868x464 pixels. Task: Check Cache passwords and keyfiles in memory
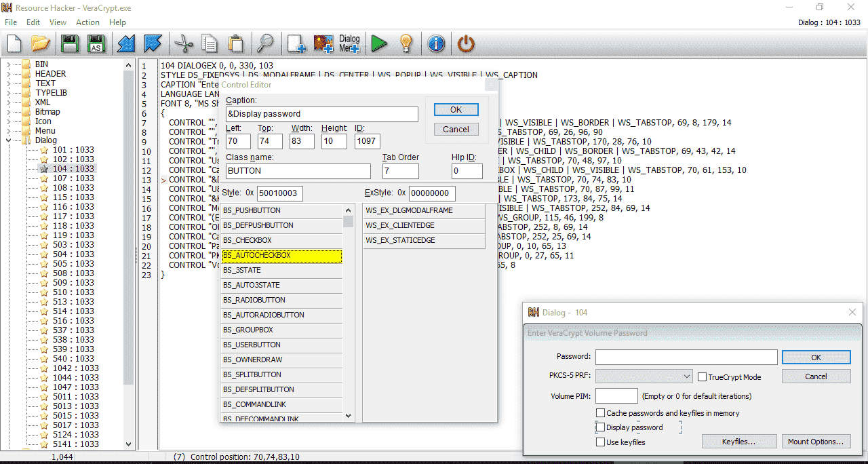click(600, 413)
